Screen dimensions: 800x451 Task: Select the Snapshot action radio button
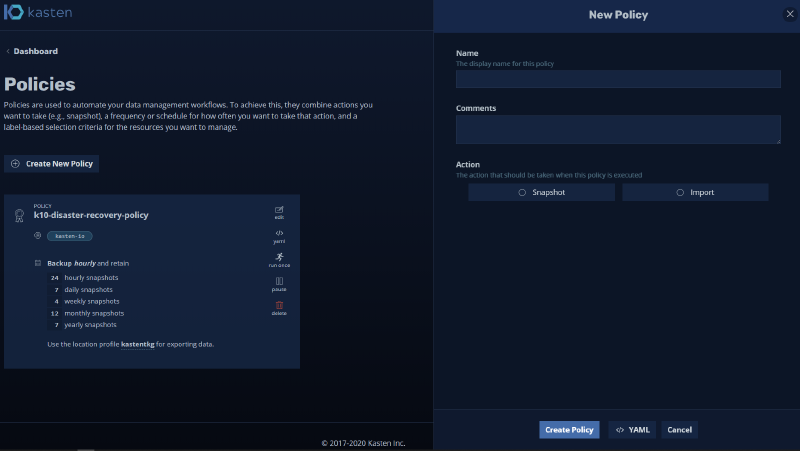tap(541, 192)
